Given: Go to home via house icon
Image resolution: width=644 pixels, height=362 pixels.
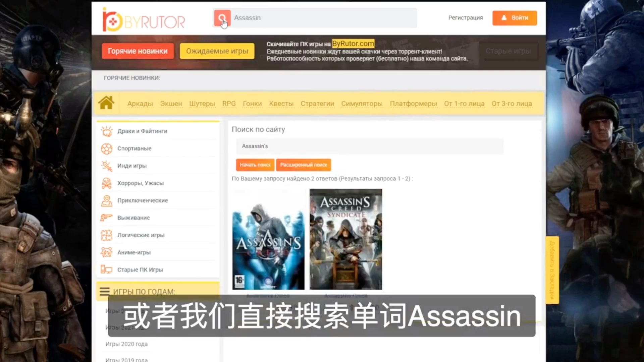Looking at the screenshot, I should [x=106, y=103].
